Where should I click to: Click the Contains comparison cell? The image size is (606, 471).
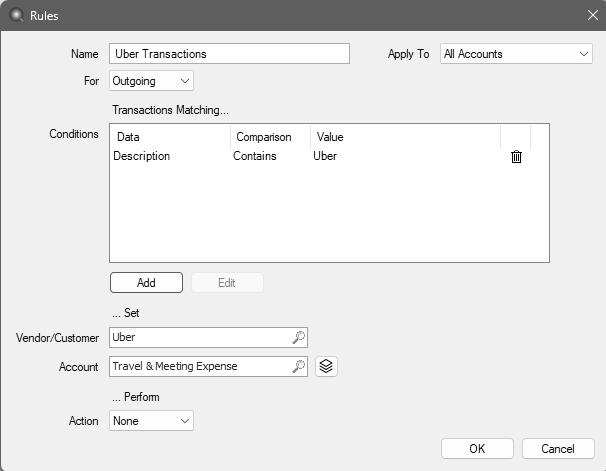pyautogui.click(x=255, y=157)
